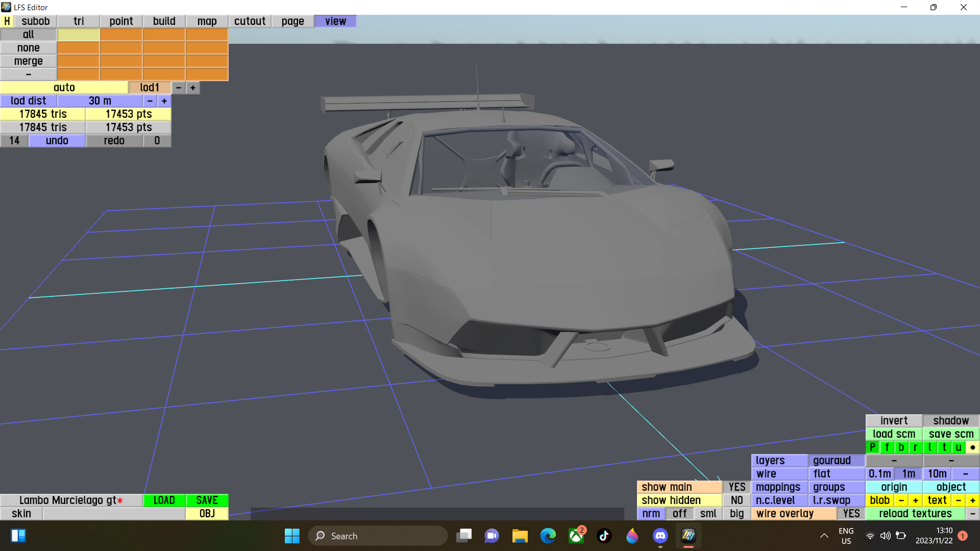
Task: Click the green u view button
Action: (x=958, y=447)
